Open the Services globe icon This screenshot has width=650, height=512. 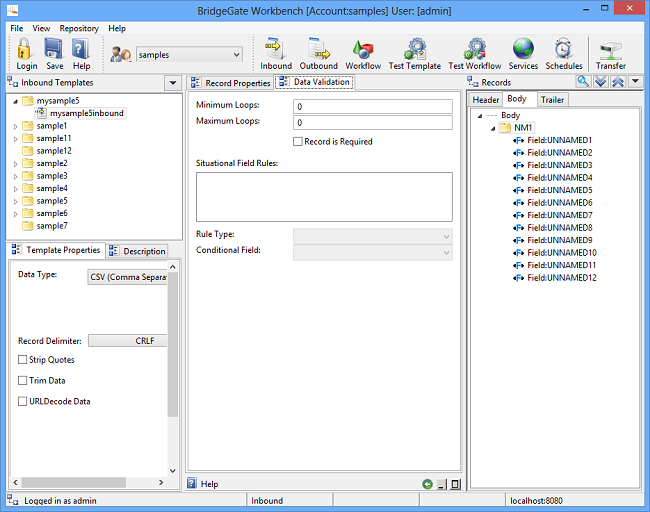pyautogui.click(x=523, y=49)
